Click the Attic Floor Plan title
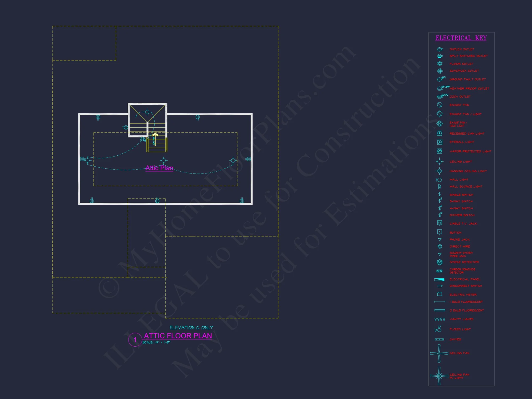Image resolution: width=532 pixels, height=399 pixels. click(x=178, y=336)
